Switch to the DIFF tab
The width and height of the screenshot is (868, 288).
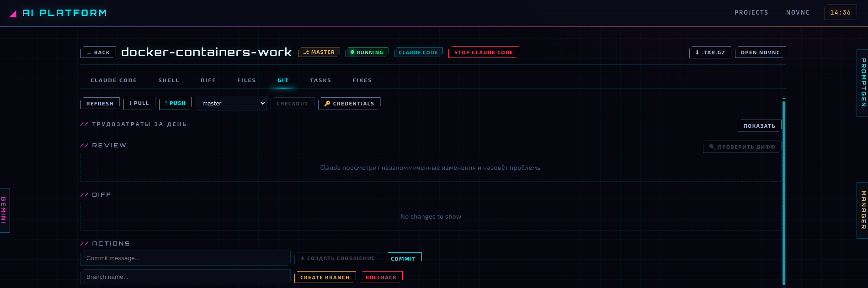pyautogui.click(x=208, y=80)
